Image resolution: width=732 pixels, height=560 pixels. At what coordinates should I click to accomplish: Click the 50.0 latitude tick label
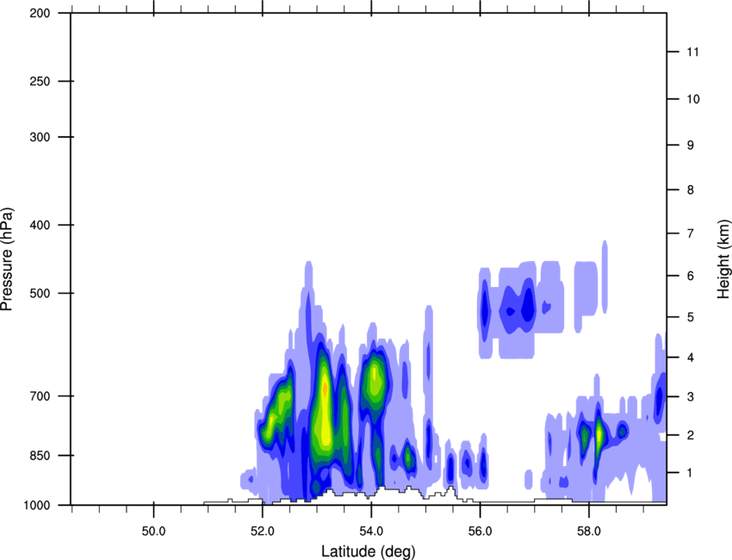pos(153,532)
